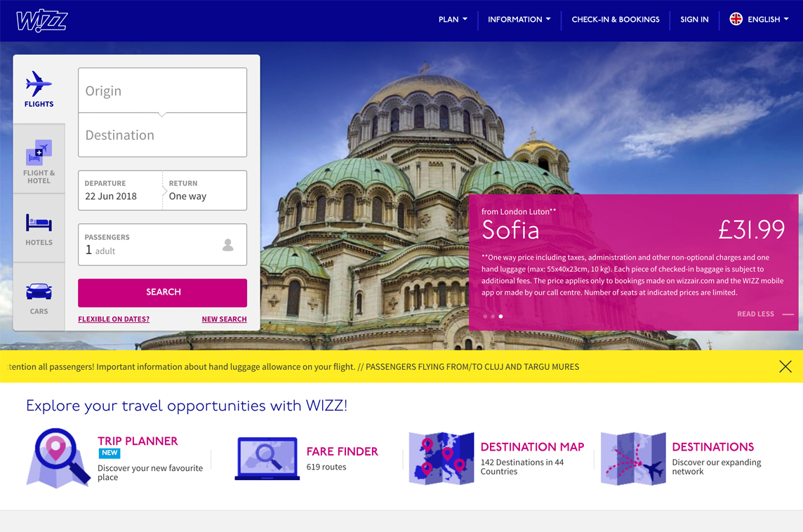Click the pink SEARCH button
803x532 pixels.
pyautogui.click(x=162, y=293)
